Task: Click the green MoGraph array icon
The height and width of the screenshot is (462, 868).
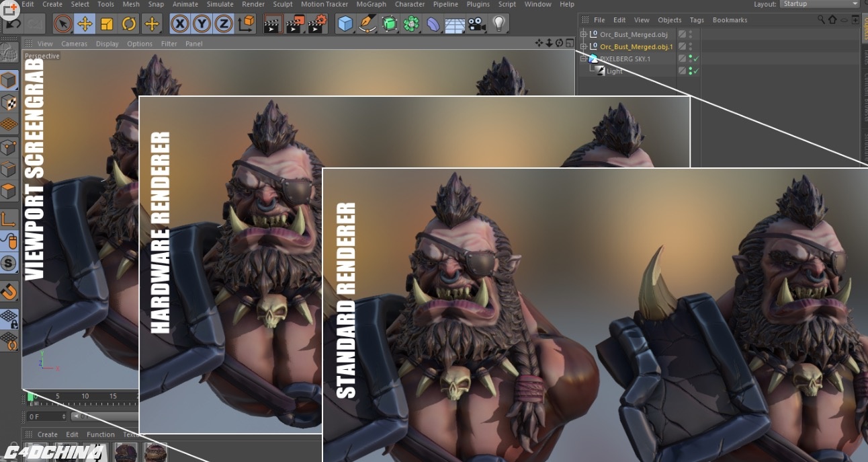Action: 412,24
